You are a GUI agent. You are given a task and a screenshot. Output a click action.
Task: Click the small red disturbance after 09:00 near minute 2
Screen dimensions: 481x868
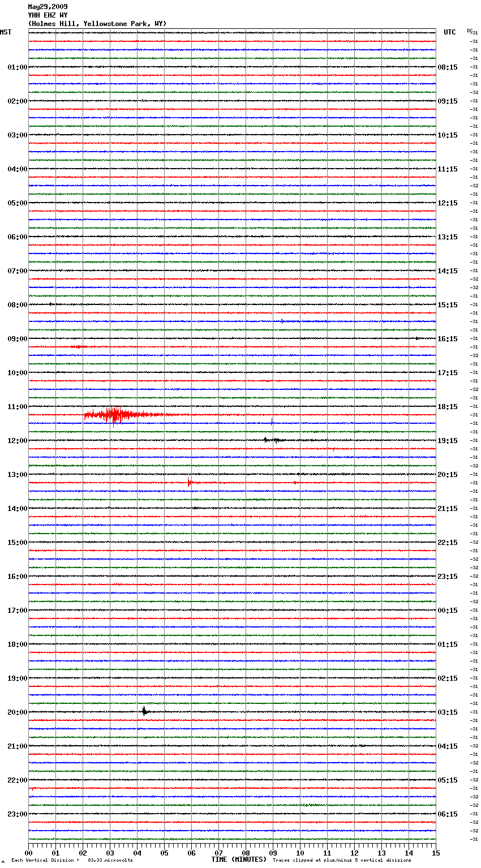coord(79,346)
